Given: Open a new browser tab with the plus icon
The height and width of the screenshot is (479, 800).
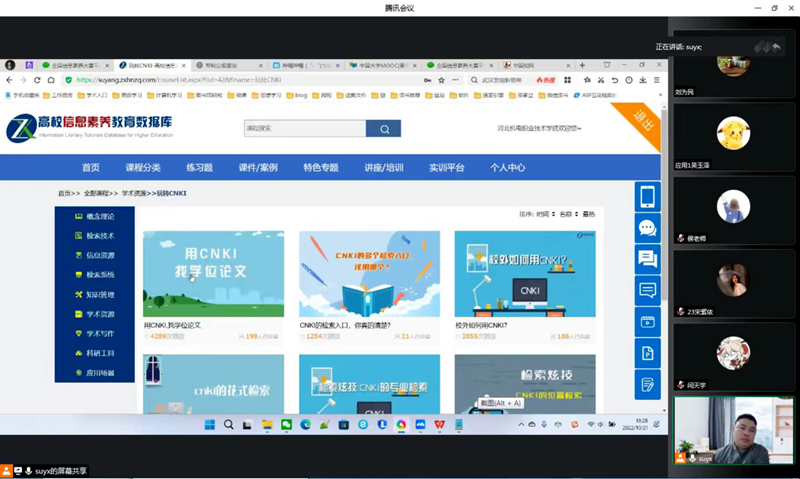Looking at the screenshot, I should point(582,65).
